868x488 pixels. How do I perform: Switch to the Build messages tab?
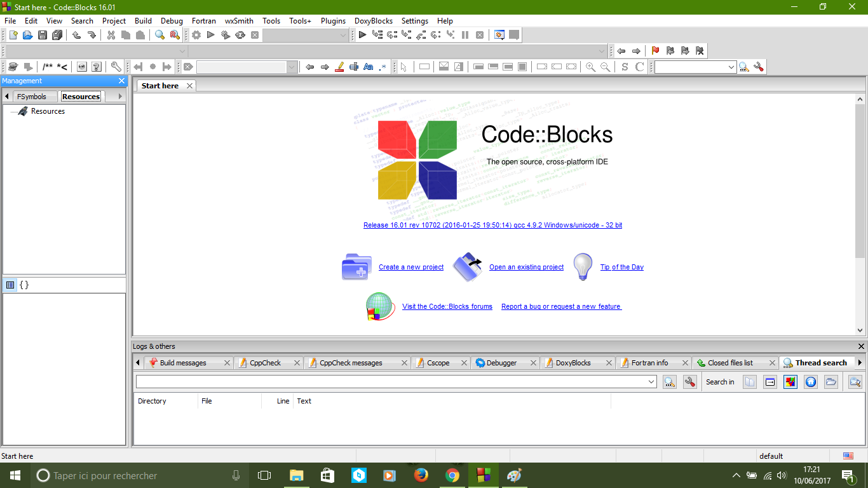(183, 363)
